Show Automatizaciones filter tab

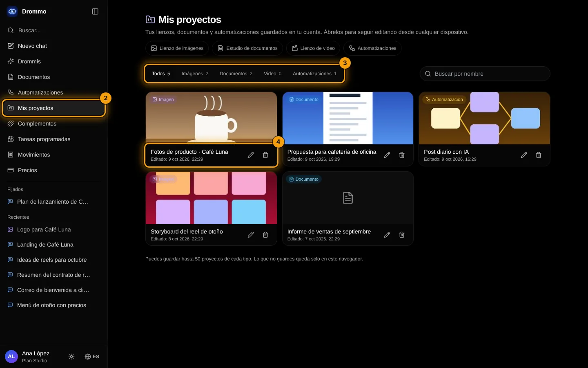pos(315,74)
